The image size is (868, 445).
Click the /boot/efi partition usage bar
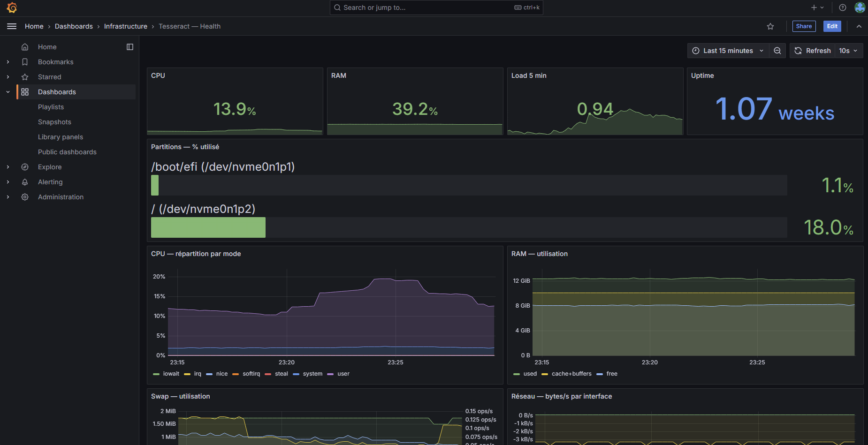pyautogui.click(x=469, y=185)
